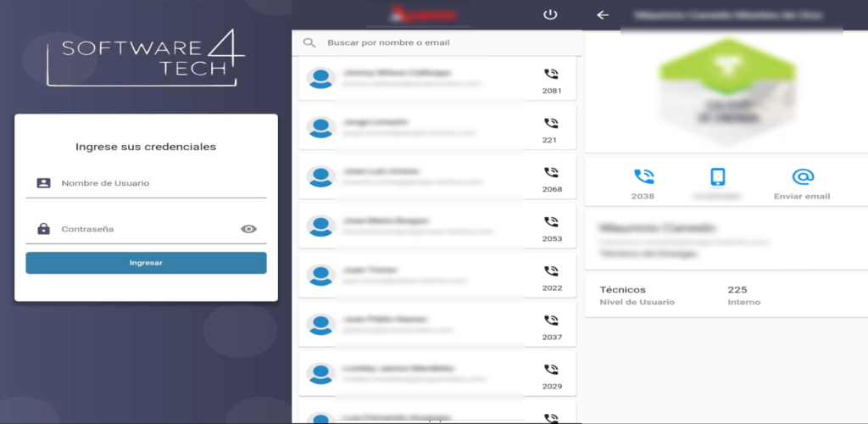The height and width of the screenshot is (424, 868).
Task: Call extension 221 phone icon
Action: click(551, 124)
